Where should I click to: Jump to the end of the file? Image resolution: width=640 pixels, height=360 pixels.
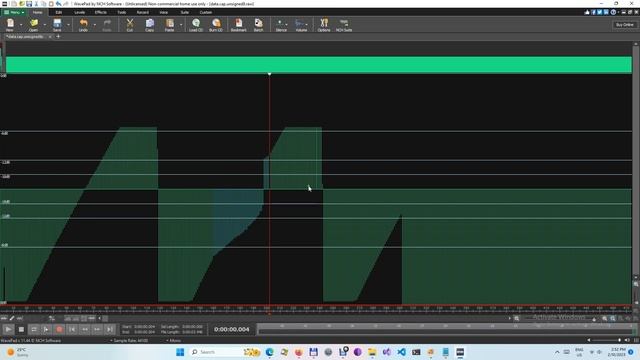(x=110, y=329)
